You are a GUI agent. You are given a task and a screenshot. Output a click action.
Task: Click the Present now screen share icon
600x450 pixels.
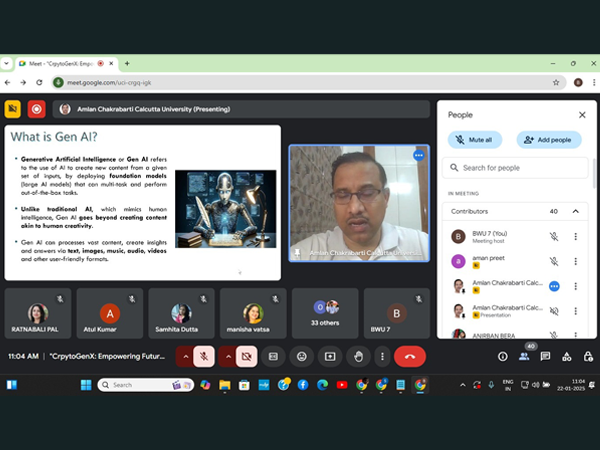click(330, 356)
